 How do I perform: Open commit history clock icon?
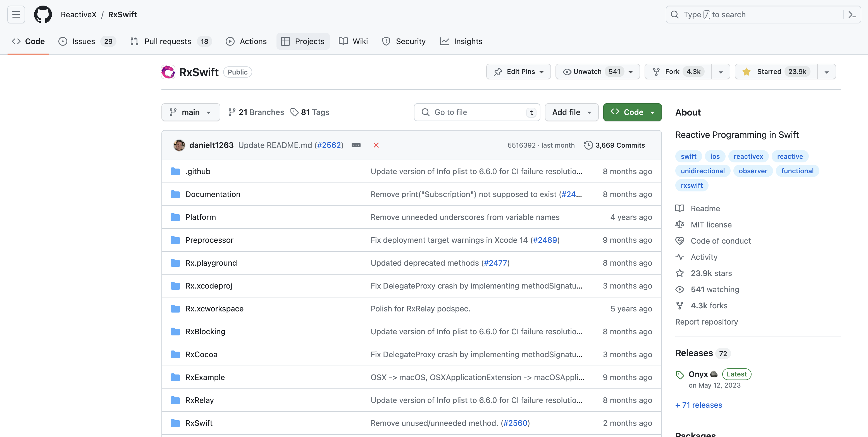point(588,145)
